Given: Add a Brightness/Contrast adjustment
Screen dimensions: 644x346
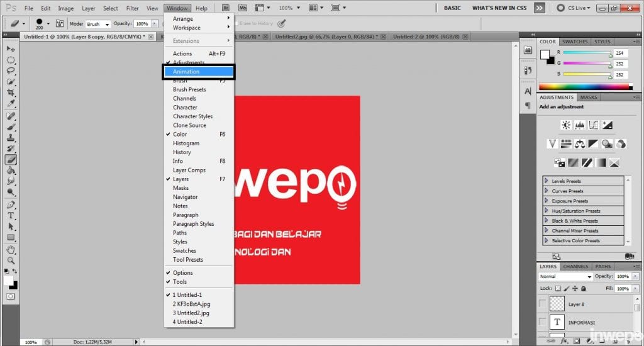Looking at the screenshot, I should click(x=566, y=125).
